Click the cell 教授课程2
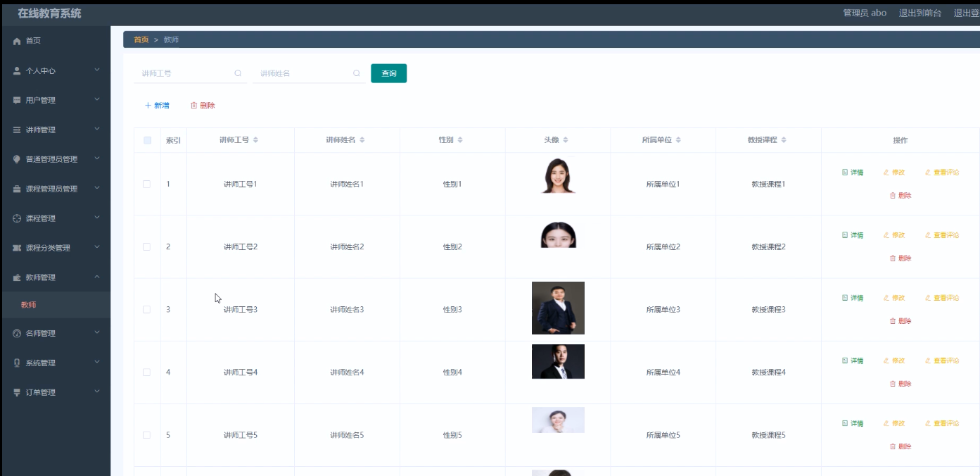The image size is (980, 476). pos(768,247)
